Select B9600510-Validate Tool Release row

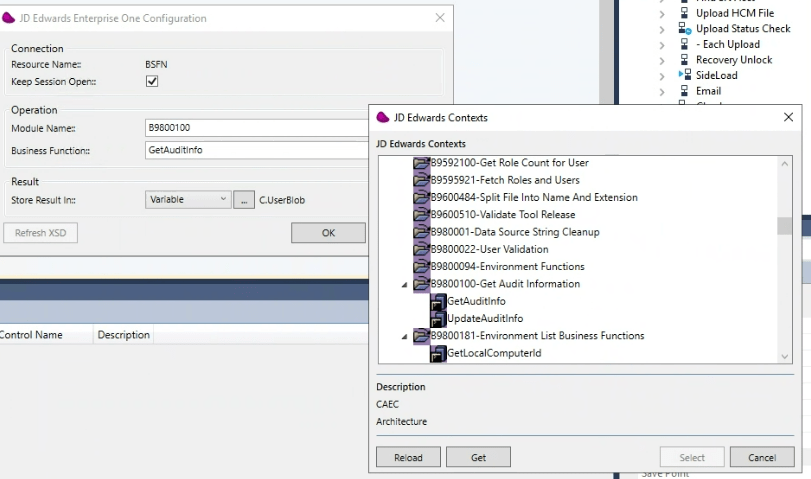pyautogui.click(x=503, y=215)
